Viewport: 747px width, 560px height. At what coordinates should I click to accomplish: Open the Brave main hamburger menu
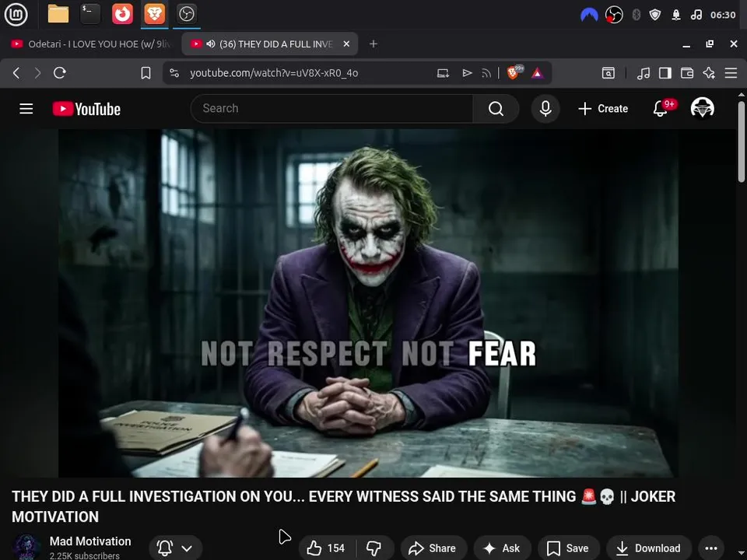(731, 73)
